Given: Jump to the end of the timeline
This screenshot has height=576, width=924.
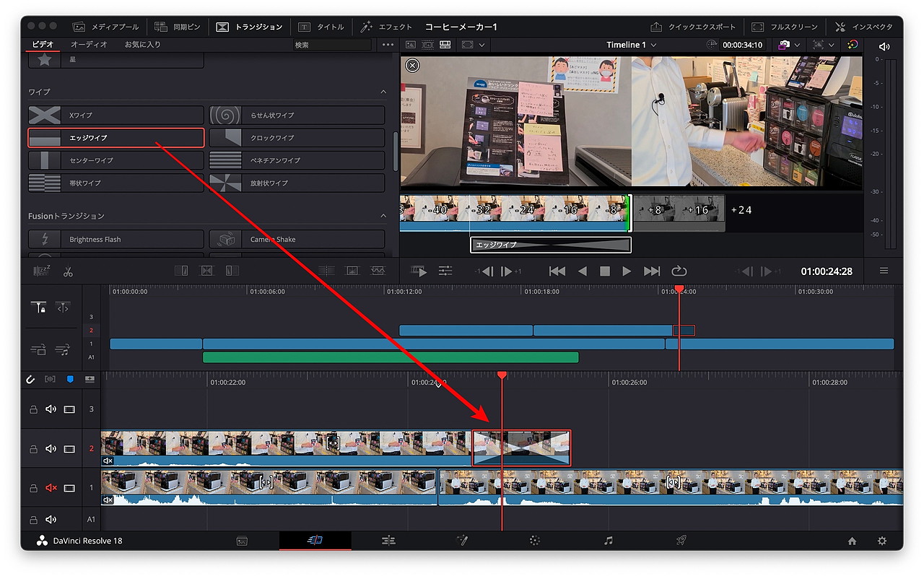Looking at the screenshot, I should pyautogui.click(x=652, y=271).
